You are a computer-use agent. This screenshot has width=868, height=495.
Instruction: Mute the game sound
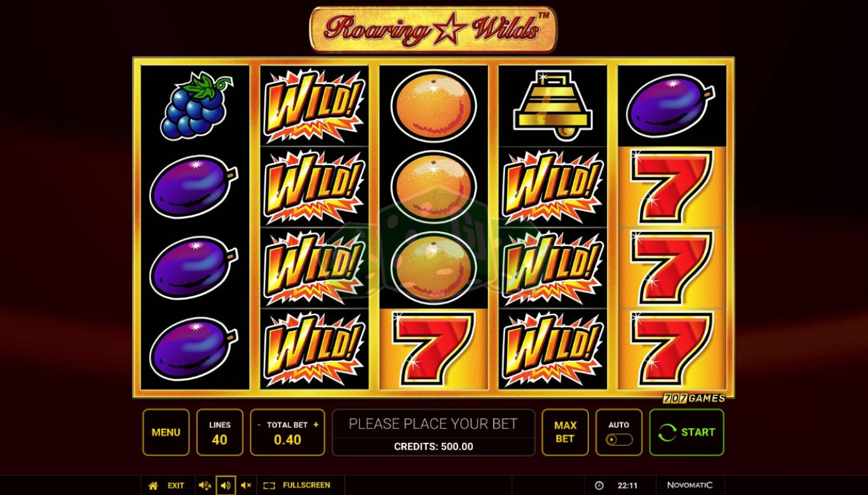click(246, 485)
